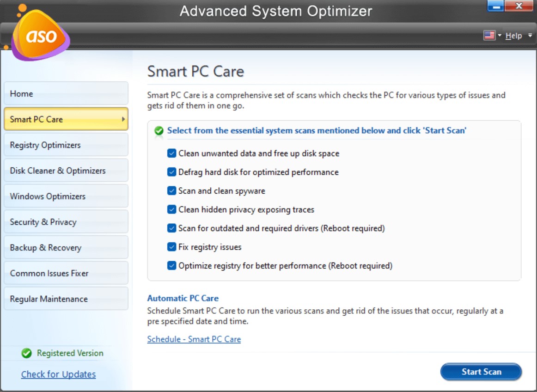Click 'Check for Updates'
Viewport: 537px width, 392px height.
click(58, 374)
